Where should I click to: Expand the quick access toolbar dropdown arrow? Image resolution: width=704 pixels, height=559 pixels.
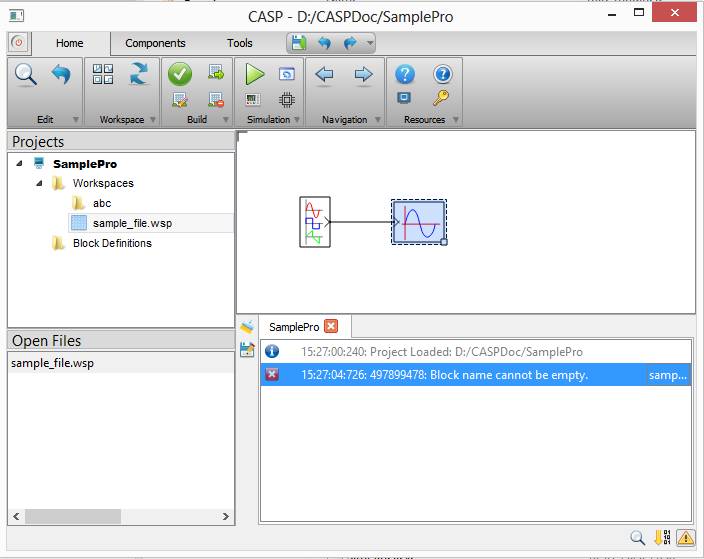[x=370, y=43]
